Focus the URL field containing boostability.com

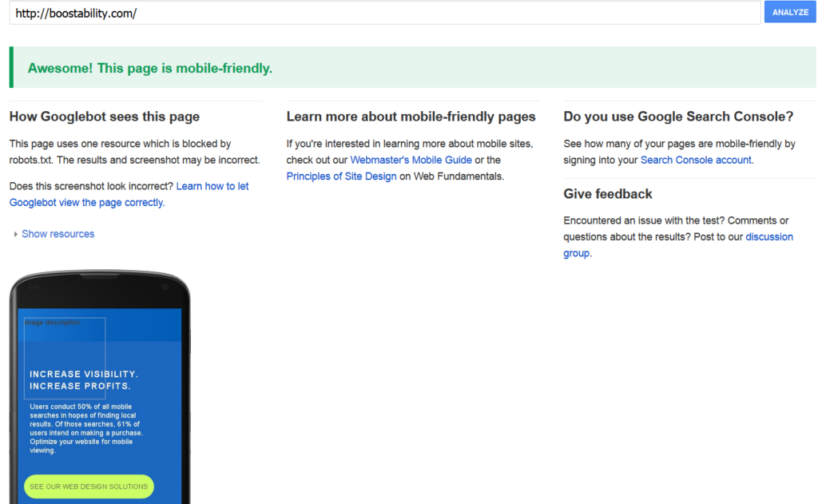(x=384, y=13)
